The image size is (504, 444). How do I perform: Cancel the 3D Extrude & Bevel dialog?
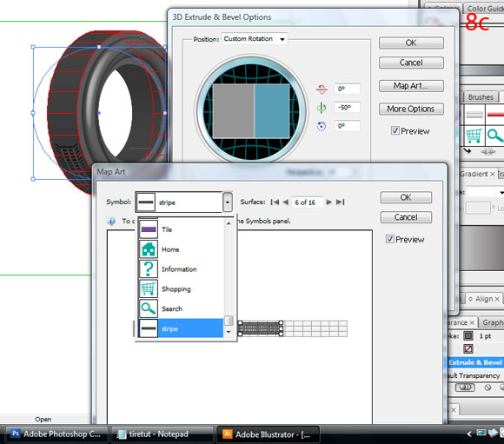[x=411, y=63]
